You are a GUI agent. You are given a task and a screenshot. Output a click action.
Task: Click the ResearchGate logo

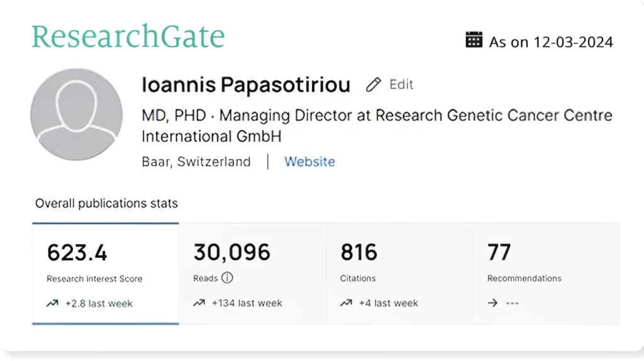(x=128, y=36)
